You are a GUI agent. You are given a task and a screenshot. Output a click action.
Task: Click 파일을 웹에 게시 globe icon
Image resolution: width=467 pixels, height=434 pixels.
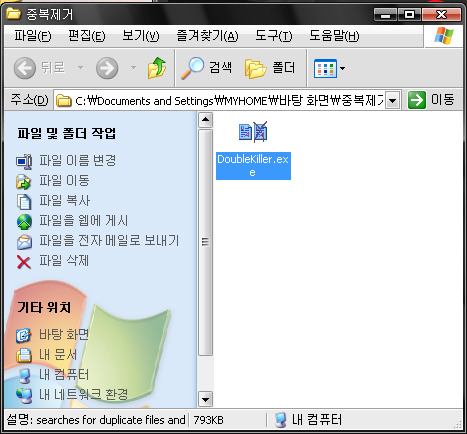(24, 221)
